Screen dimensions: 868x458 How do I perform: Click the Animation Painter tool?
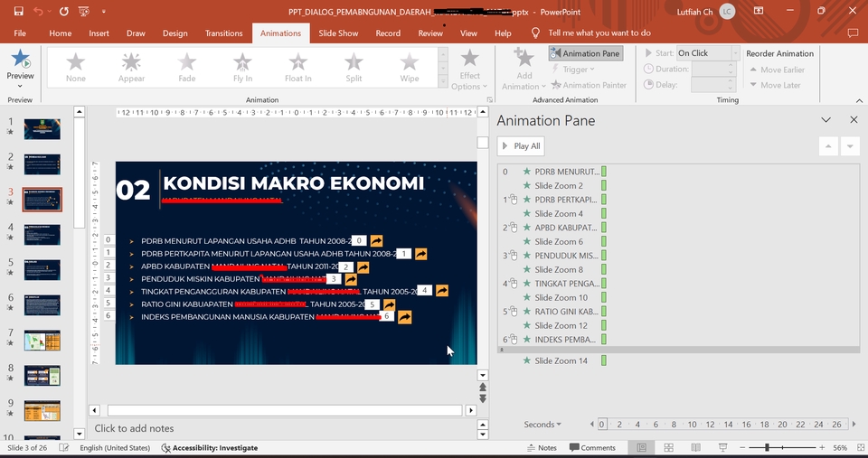tap(589, 85)
